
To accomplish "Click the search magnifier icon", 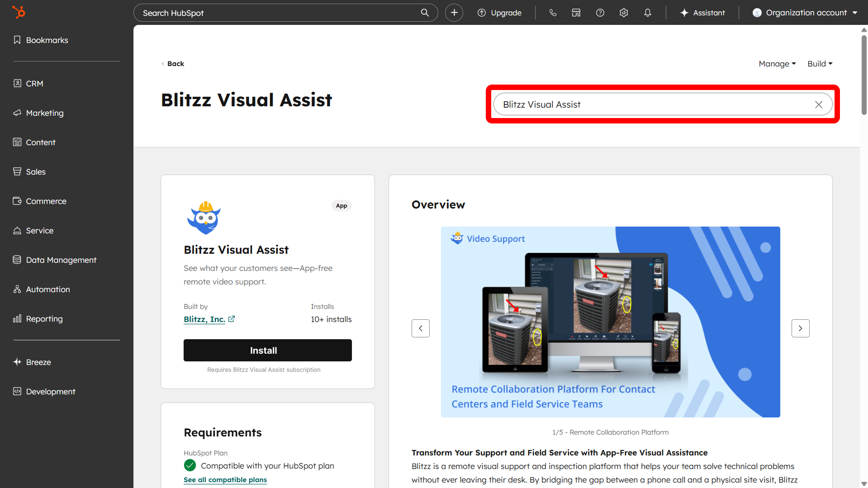I will pos(425,13).
